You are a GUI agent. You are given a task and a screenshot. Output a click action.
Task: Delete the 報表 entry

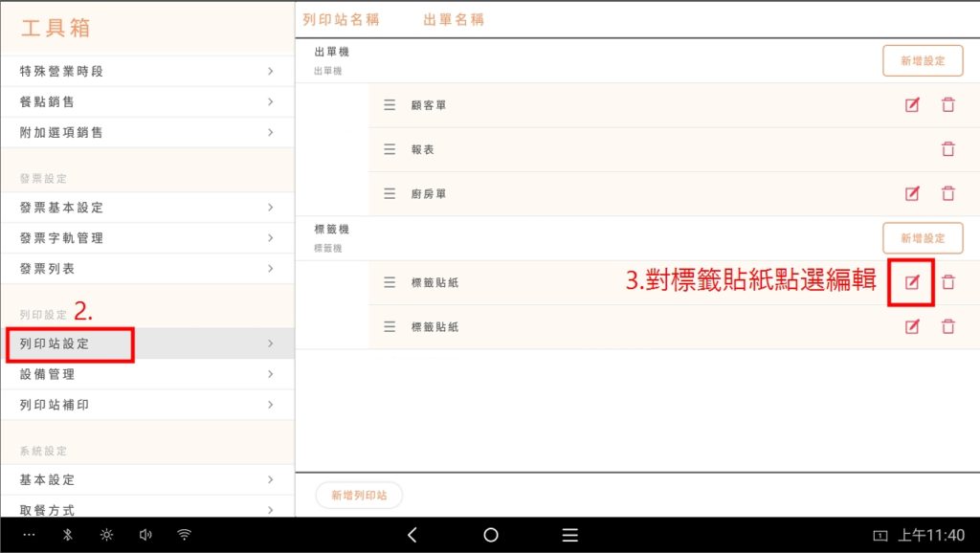click(x=947, y=149)
